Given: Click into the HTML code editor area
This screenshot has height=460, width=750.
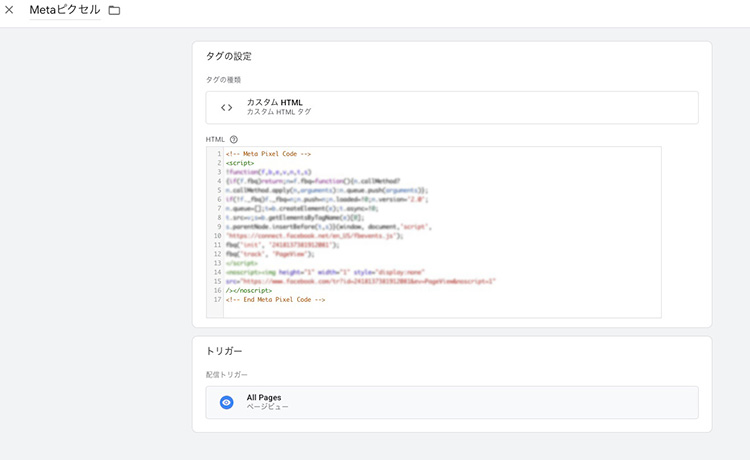Looking at the screenshot, I should tap(434, 232).
